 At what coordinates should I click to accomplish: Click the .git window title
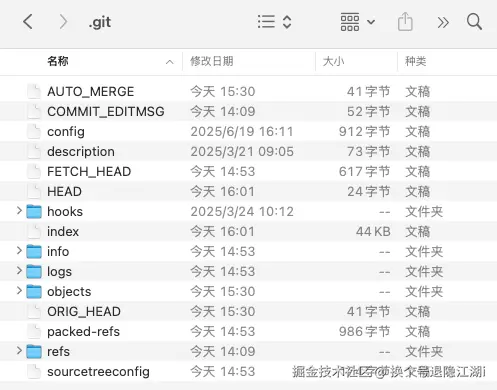100,23
